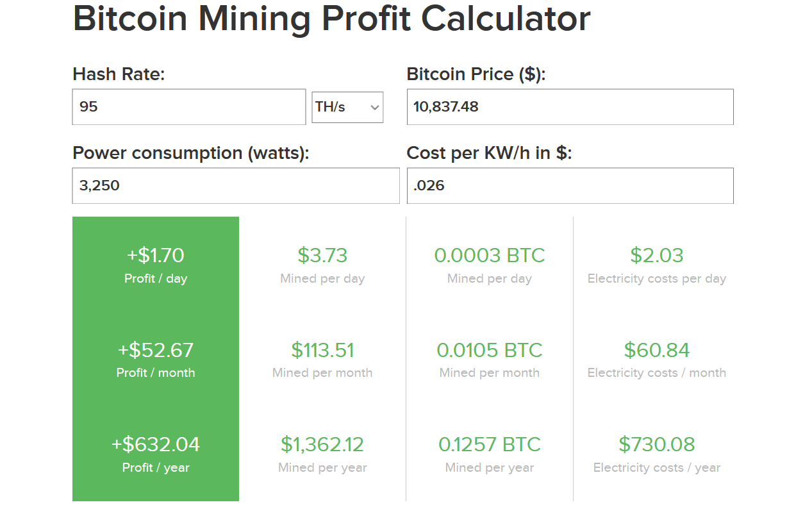Click the Bitcoin Mining Profit Calculator heading
The image size is (812, 507).
coord(332,19)
